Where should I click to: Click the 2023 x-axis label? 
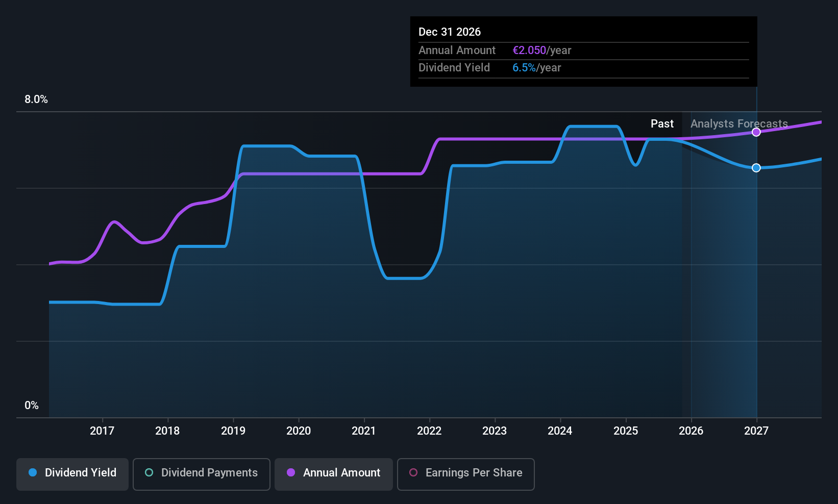pyautogui.click(x=495, y=431)
